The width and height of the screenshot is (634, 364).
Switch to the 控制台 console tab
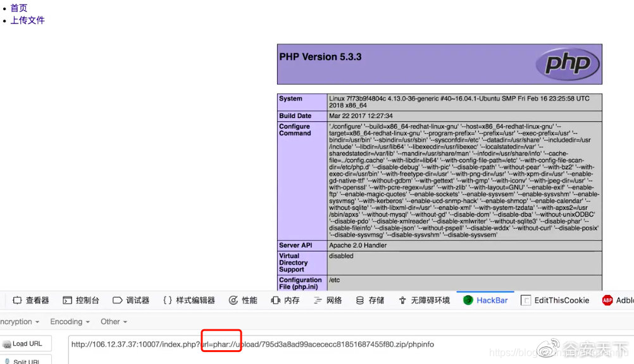tap(81, 300)
